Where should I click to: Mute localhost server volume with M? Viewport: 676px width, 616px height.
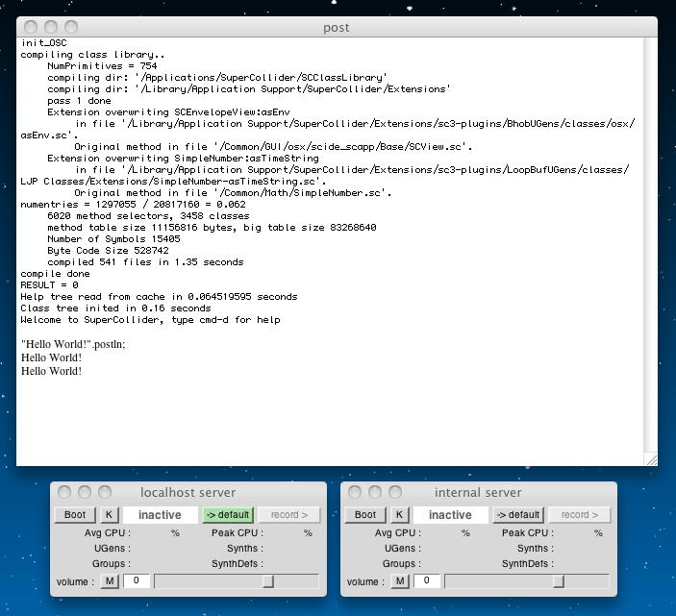click(110, 581)
